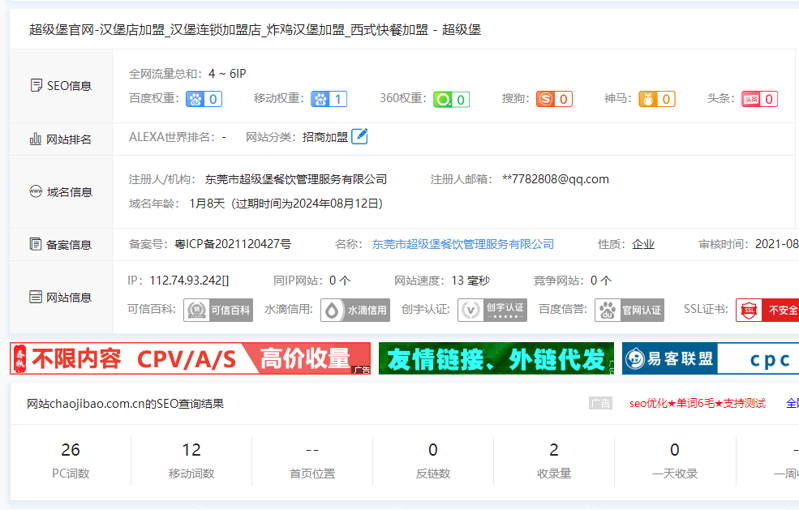Open the 可信百科 certification badge
Image resolution: width=799 pixels, height=510 pixels.
click(218, 310)
